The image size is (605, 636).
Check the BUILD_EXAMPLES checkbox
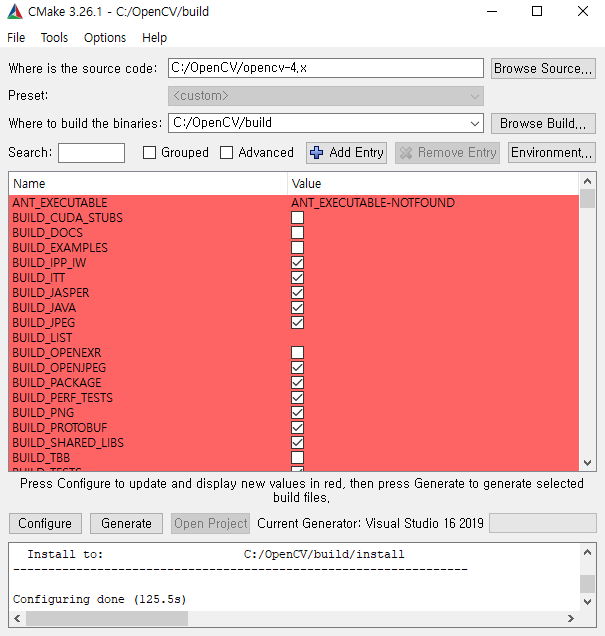coord(297,248)
